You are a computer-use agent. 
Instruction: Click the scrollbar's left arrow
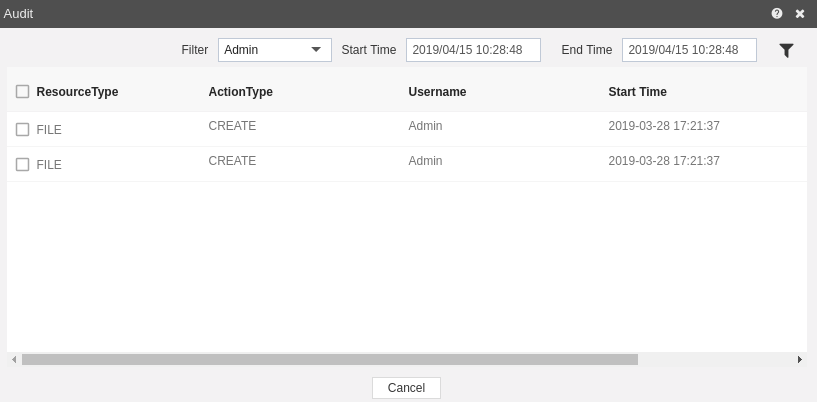(14, 359)
